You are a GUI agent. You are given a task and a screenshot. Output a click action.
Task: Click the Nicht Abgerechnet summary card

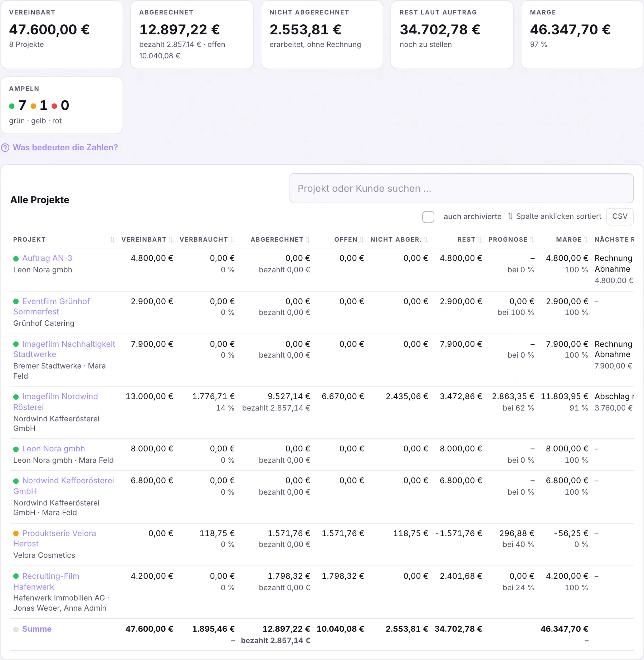pos(322,34)
